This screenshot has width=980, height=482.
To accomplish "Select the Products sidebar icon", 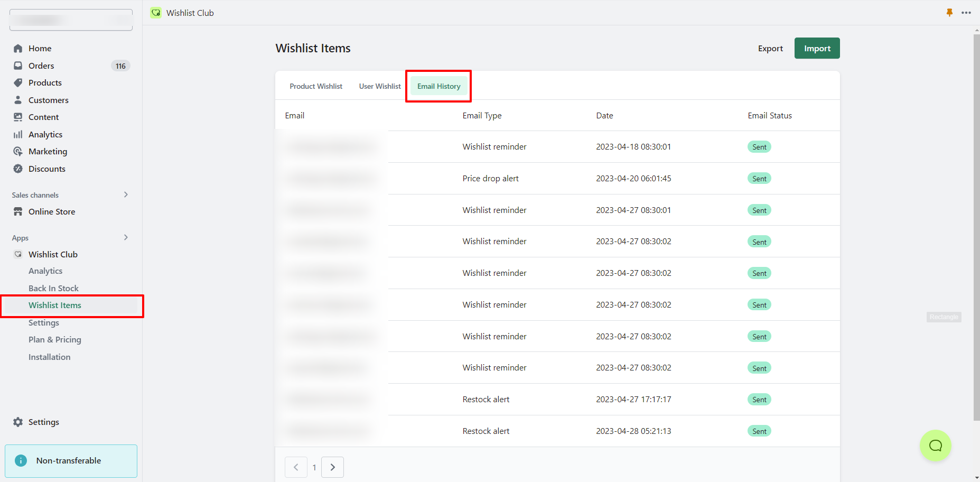I will coord(18,82).
